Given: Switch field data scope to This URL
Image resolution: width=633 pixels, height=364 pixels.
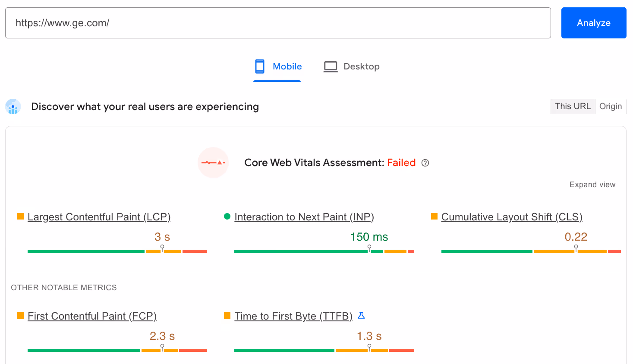Looking at the screenshot, I should tap(573, 106).
